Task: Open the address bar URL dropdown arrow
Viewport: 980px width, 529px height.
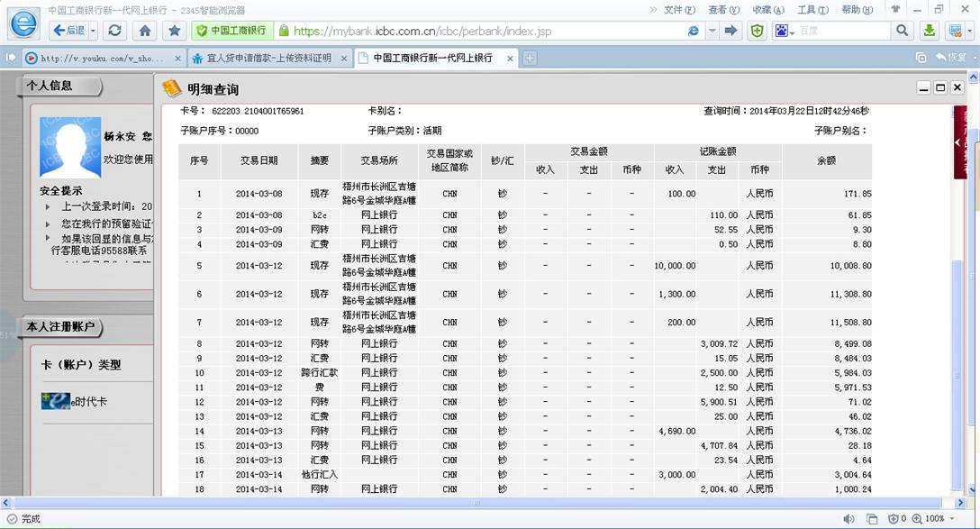Action: tap(712, 31)
